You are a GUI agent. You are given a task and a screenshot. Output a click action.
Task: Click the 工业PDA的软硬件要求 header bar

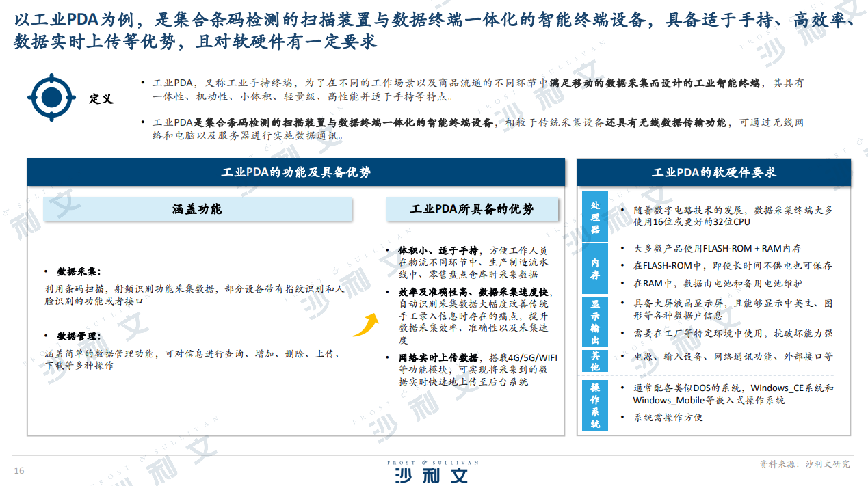point(714,172)
